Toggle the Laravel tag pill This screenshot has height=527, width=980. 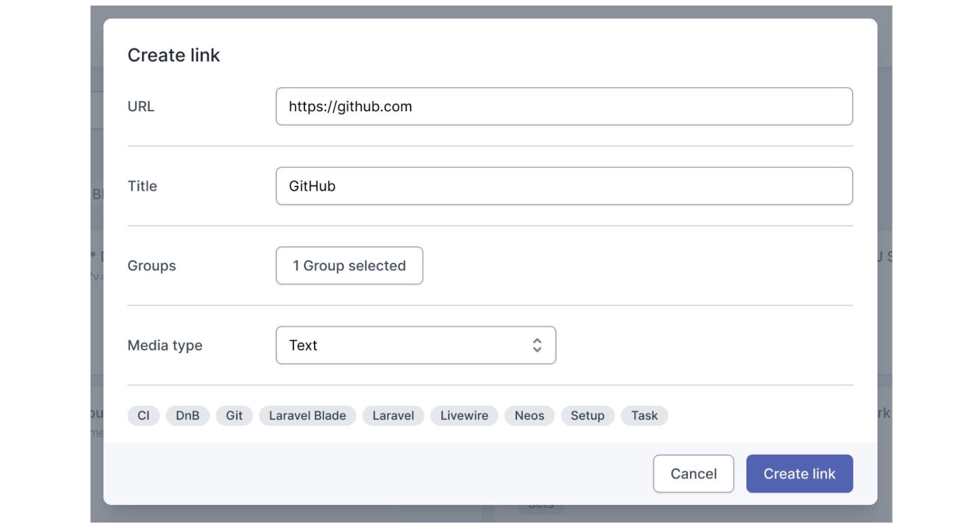click(x=393, y=416)
